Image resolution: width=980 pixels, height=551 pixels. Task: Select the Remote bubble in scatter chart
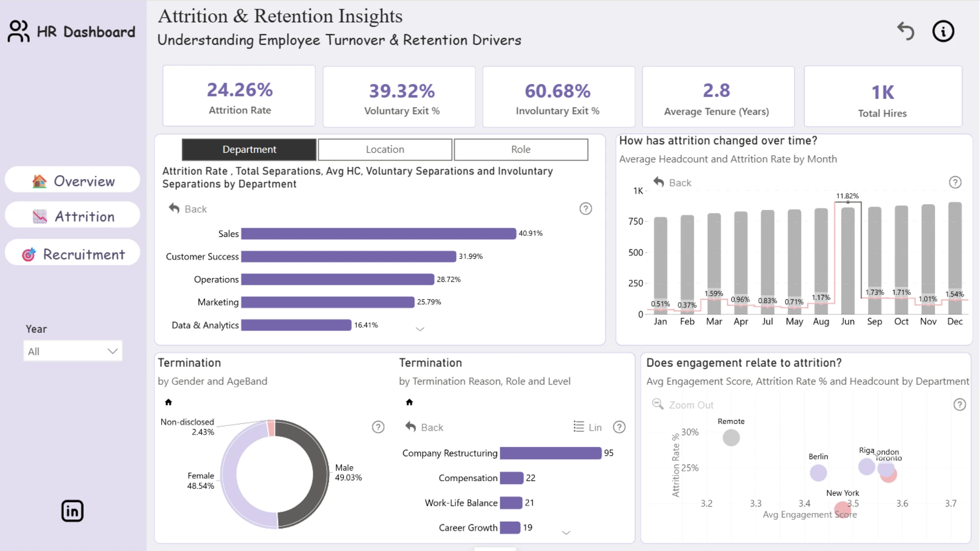(731, 437)
